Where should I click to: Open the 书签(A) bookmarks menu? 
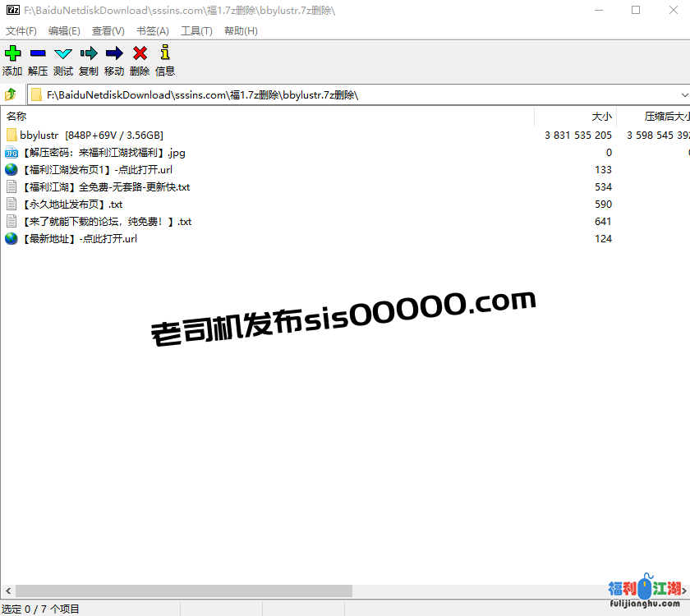point(152,31)
